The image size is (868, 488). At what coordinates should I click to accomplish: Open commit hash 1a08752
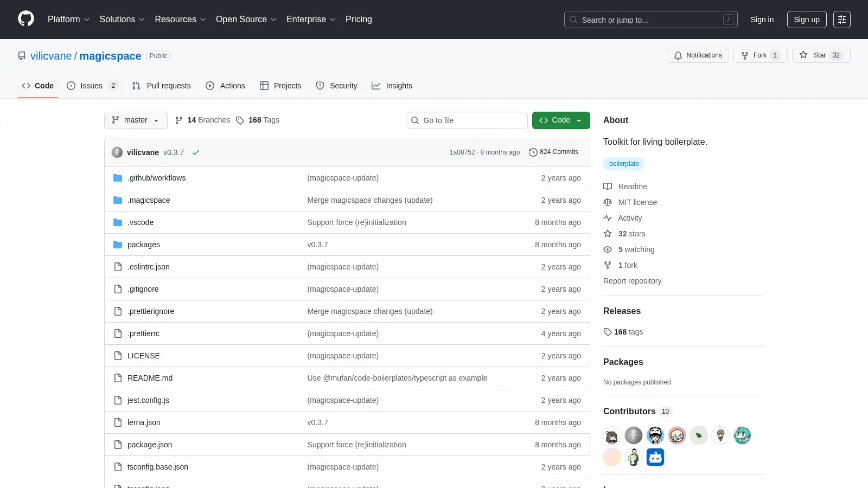point(462,152)
